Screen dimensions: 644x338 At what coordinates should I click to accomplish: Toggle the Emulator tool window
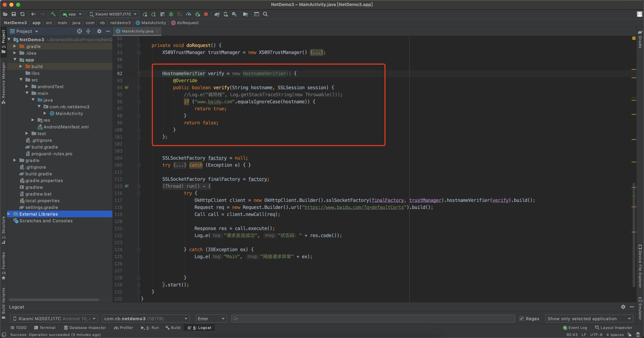(x=640, y=308)
